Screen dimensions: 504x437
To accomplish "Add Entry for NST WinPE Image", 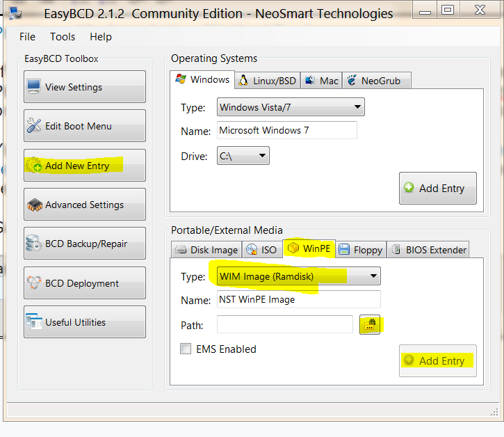I will tap(438, 360).
